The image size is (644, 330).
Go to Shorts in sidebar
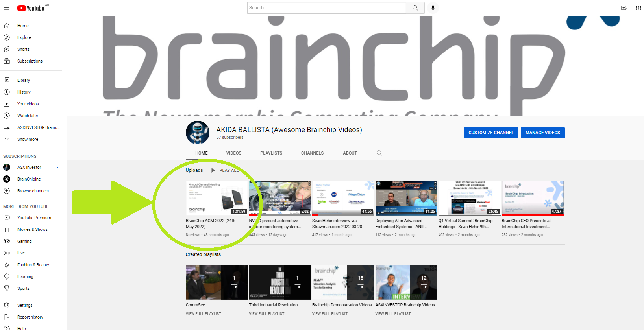pyautogui.click(x=23, y=49)
